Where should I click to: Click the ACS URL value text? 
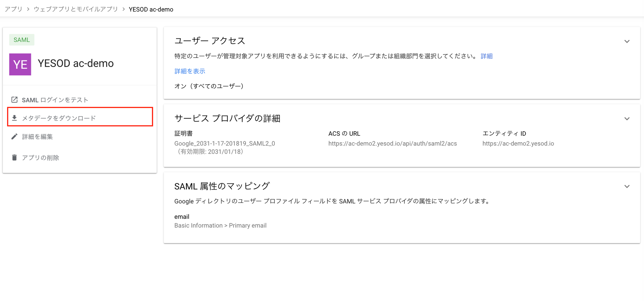[392, 144]
